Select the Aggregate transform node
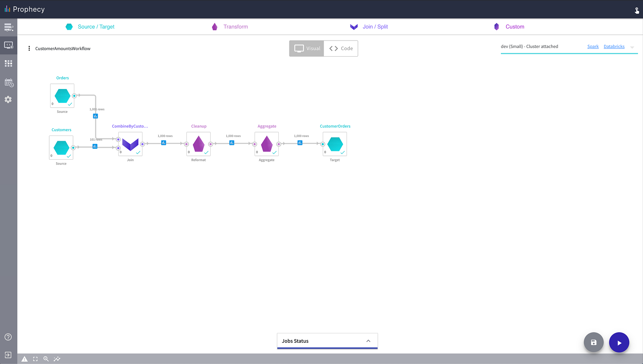643x364 pixels. click(267, 144)
